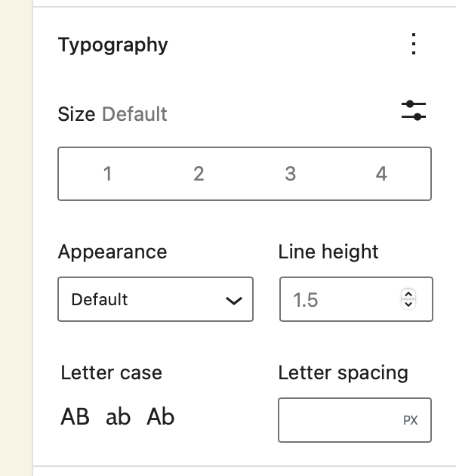Select font size 1
The width and height of the screenshot is (456, 476).
(107, 174)
